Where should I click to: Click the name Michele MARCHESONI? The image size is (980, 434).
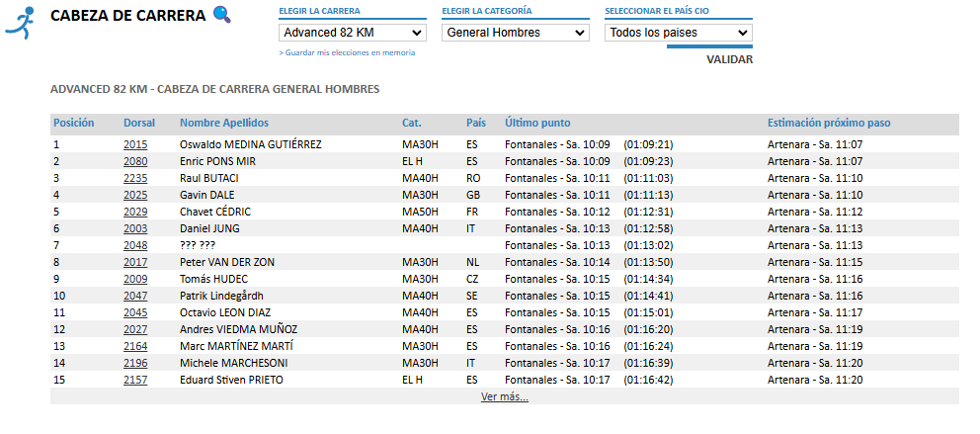(x=234, y=363)
